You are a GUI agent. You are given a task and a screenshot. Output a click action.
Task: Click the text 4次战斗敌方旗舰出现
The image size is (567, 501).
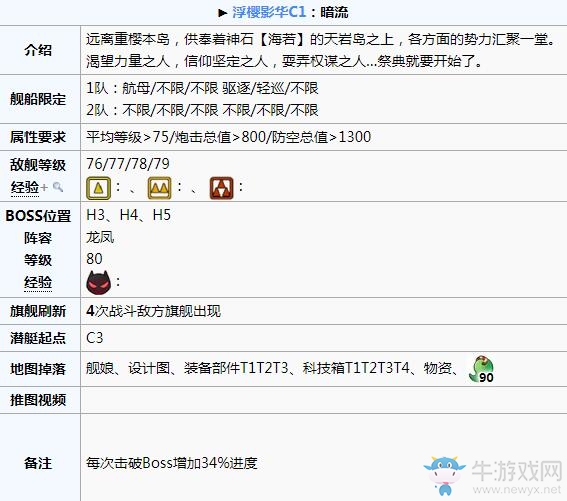[153, 311]
